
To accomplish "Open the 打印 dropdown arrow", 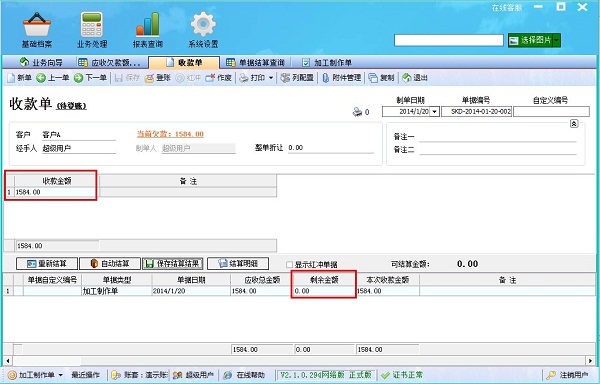I will coord(271,78).
